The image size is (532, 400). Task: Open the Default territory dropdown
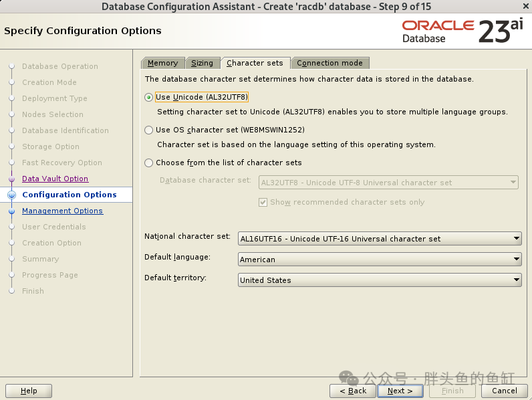380,280
